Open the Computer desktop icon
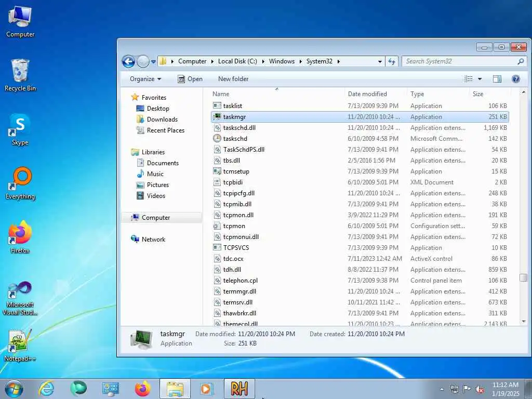Screen dimensions: 532x399 pos(20,21)
